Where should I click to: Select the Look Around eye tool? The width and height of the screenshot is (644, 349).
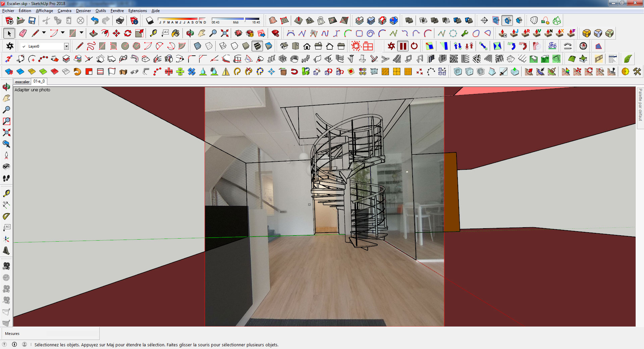coord(6,167)
